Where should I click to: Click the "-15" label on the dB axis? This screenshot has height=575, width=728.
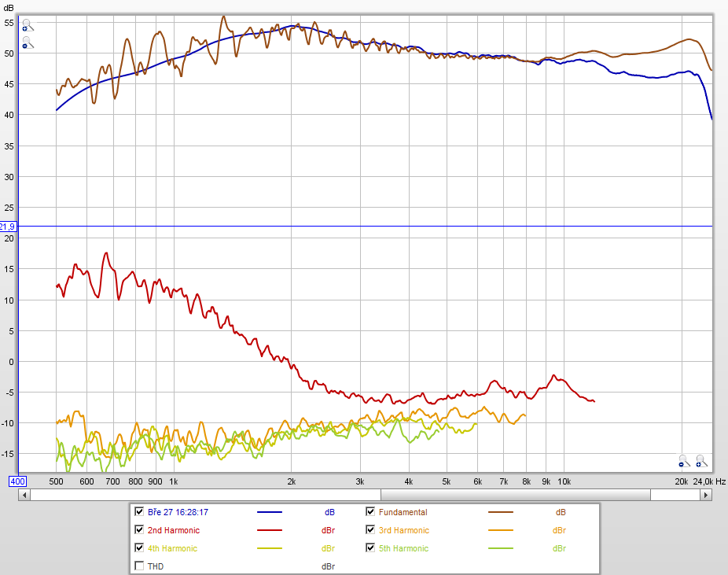coord(8,454)
